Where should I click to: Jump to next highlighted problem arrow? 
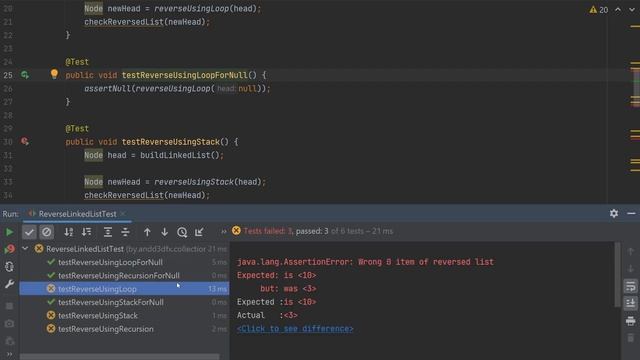[x=631, y=9]
